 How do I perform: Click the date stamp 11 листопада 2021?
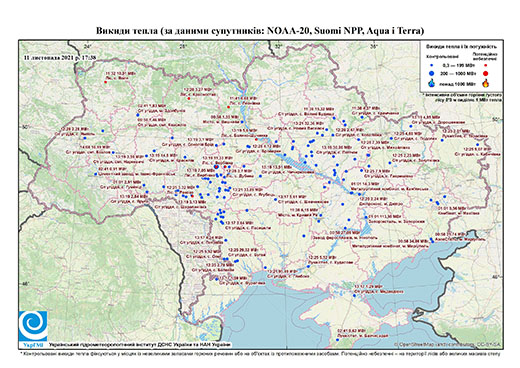[x=60, y=58]
